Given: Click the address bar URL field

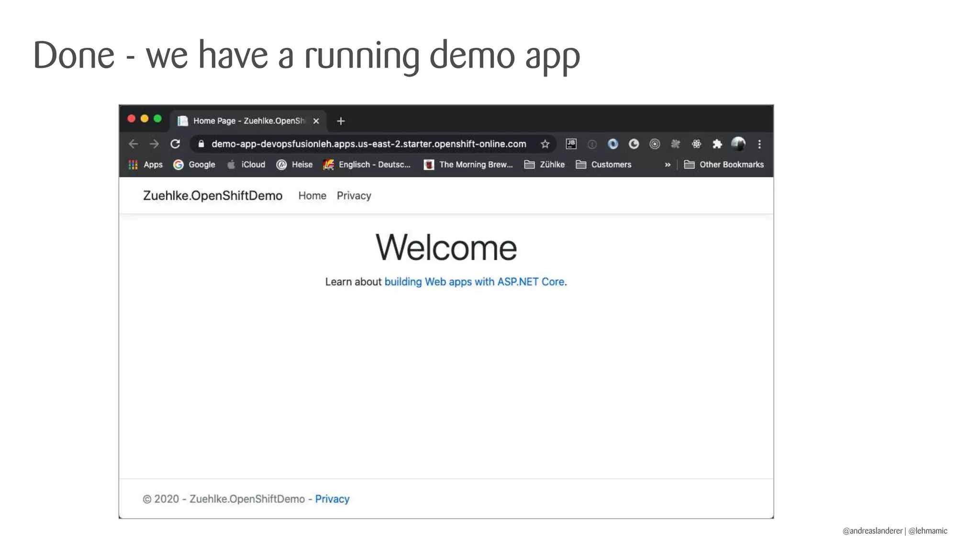Looking at the screenshot, I should pos(368,144).
